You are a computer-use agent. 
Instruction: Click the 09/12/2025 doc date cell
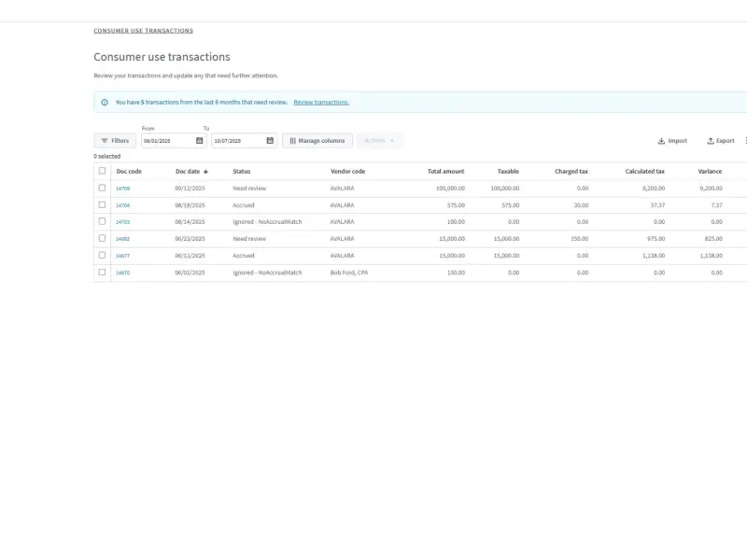click(x=190, y=189)
